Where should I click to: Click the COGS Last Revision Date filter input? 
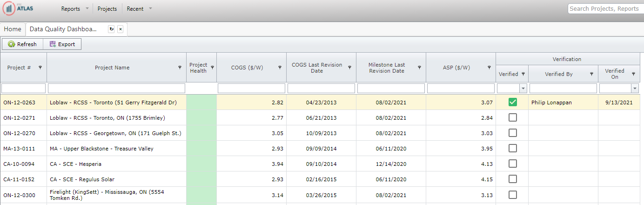pyautogui.click(x=321, y=89)
